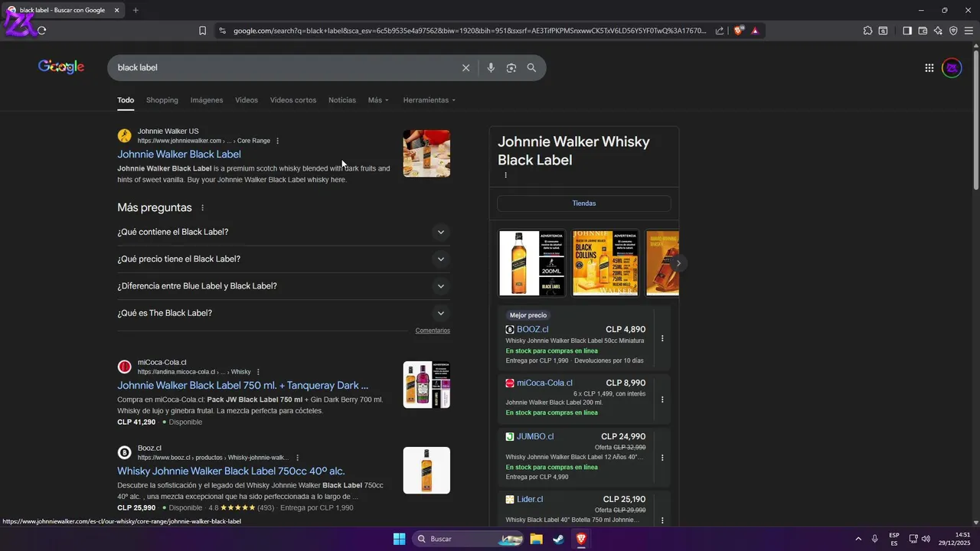Open the browser hamburger menu

click(x=969, y=31)
